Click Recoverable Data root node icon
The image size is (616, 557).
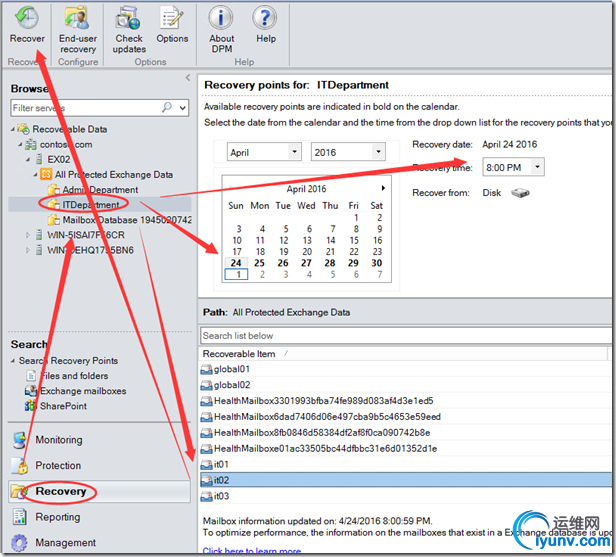(24, 128)
